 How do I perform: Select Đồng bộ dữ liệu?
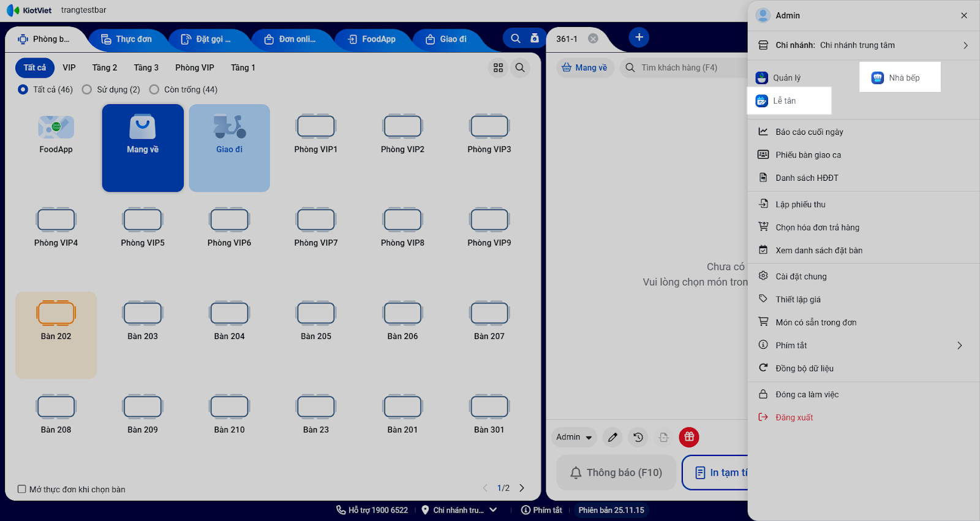click(864, 368)
